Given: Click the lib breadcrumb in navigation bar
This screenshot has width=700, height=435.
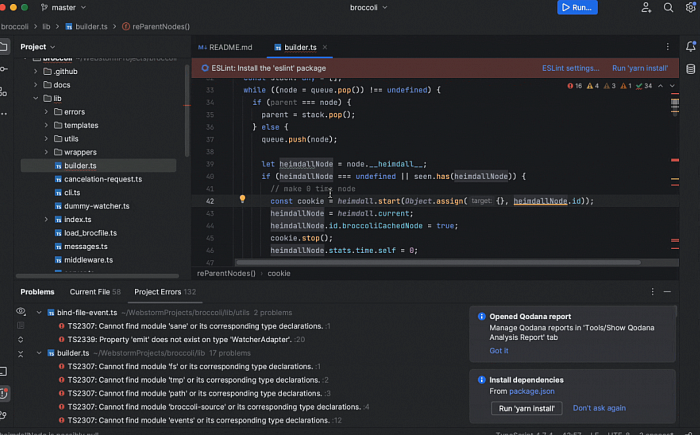Looking at the screenshot, I should click(x=46, y=26).
